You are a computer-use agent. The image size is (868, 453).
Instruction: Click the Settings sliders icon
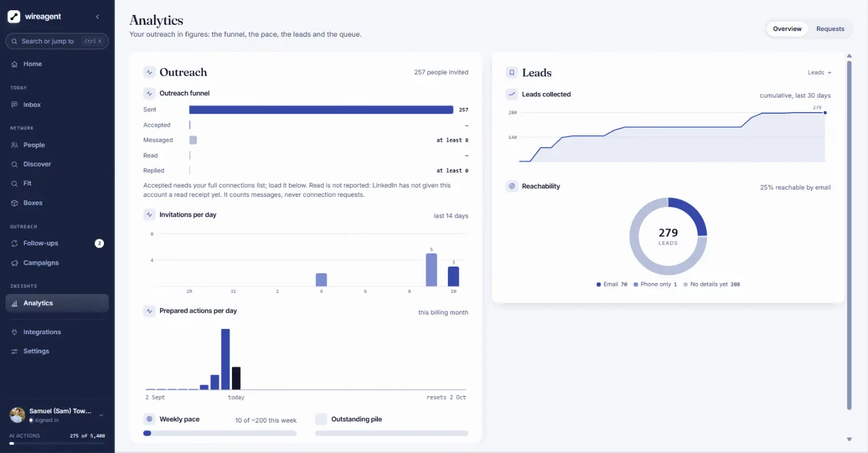(x=15, y=351)
